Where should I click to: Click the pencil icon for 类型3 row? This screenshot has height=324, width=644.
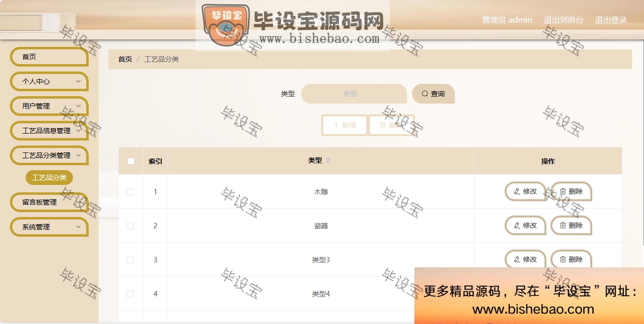517,259
